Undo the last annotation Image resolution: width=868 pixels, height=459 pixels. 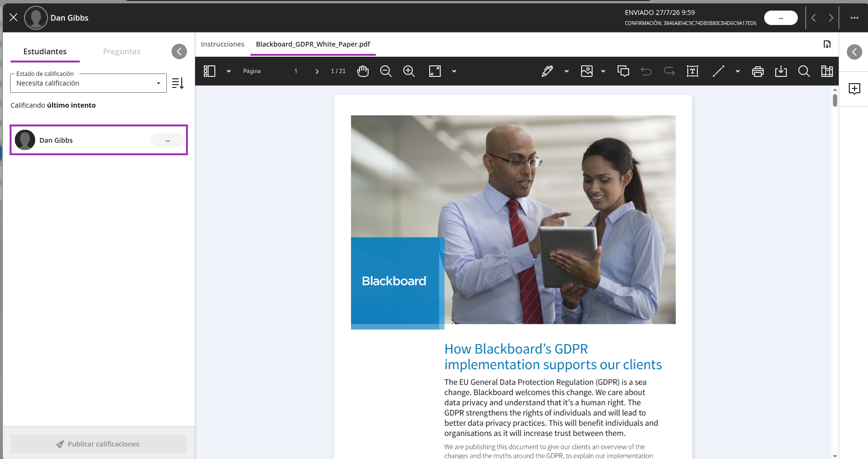click(x=646, y=71)
